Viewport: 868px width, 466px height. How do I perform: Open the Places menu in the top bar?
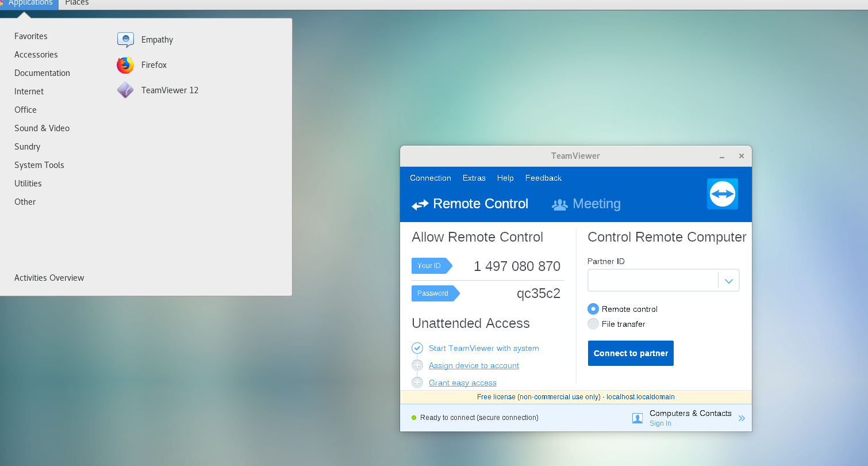tap(77, 3)
